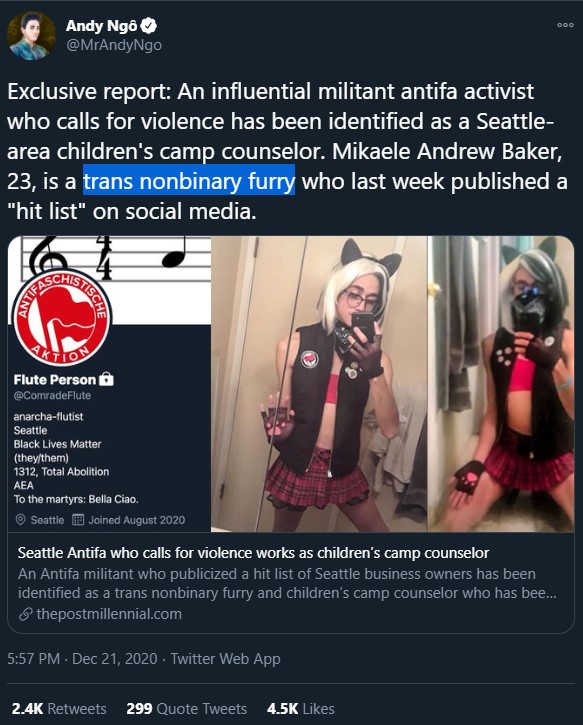Image resolution: width=583 pixels, height=725 pixels.
Task: View the 2.4K Retweets list
Action: point(59,709)
